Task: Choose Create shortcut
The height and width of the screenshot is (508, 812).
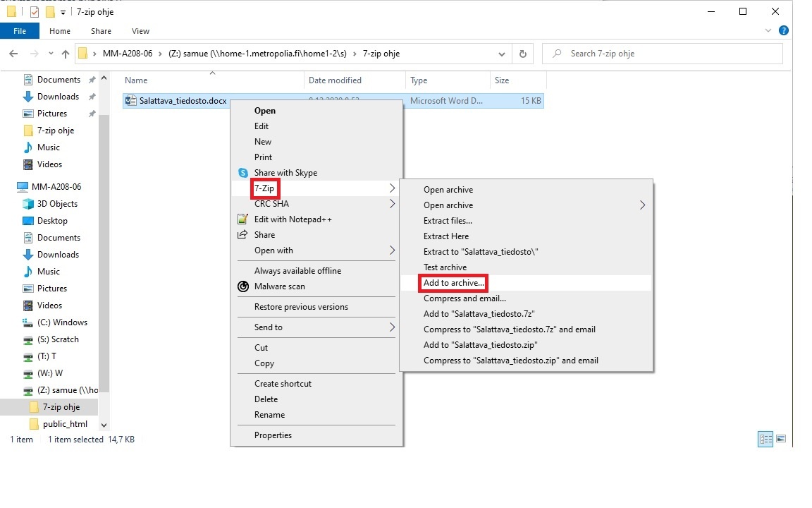Action: coord(283,384)
